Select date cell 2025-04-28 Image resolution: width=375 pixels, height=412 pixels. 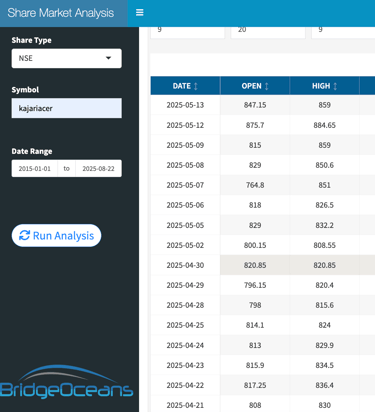[185, 305]
